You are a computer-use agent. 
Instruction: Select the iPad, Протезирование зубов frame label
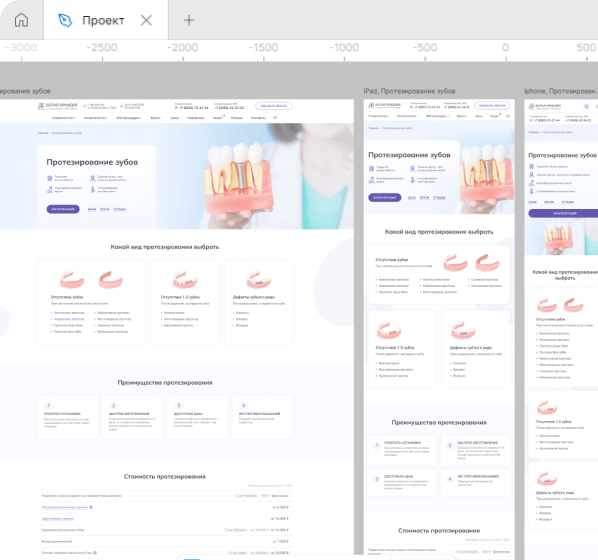pos(409,91)
